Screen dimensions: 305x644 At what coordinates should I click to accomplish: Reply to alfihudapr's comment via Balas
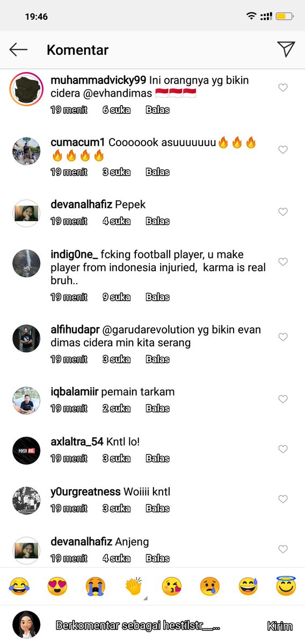(158, 359)
